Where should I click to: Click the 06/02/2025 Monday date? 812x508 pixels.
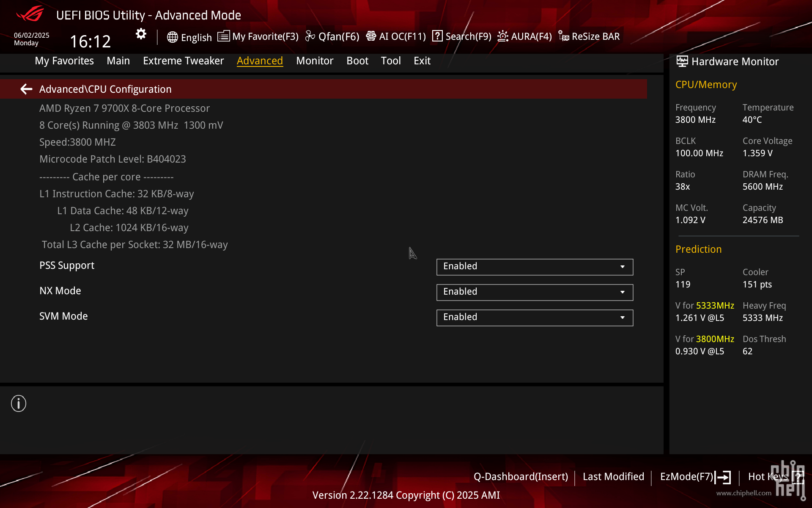coord(31,39)
